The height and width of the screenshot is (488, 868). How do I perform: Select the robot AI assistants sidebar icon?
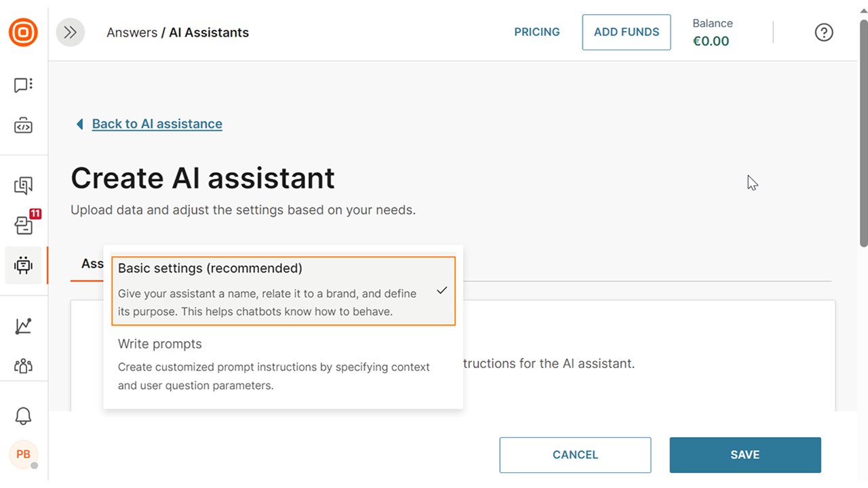click(23, 265)
